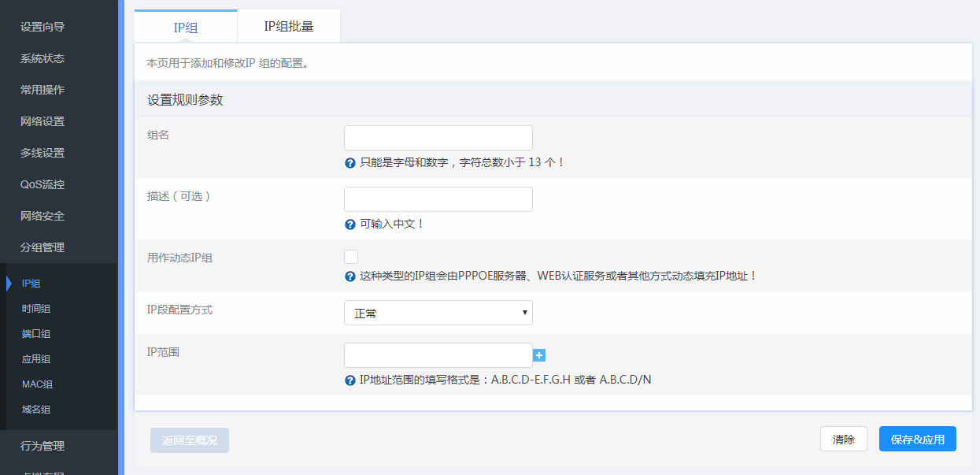
Task: Go to 时间组 in the sidebar
Action: pyautogui.click(x=36, y=309)
